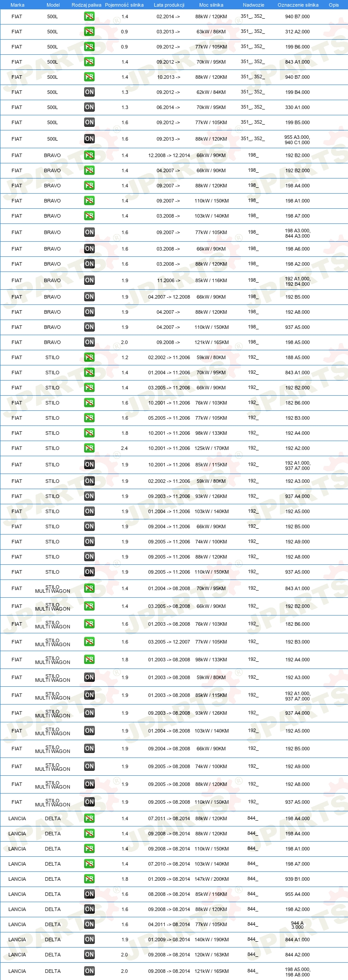Select the ON icon for Bravo 2.0 121kW / 165KM
Screen dimensions: 348x980
click(89, 342)
